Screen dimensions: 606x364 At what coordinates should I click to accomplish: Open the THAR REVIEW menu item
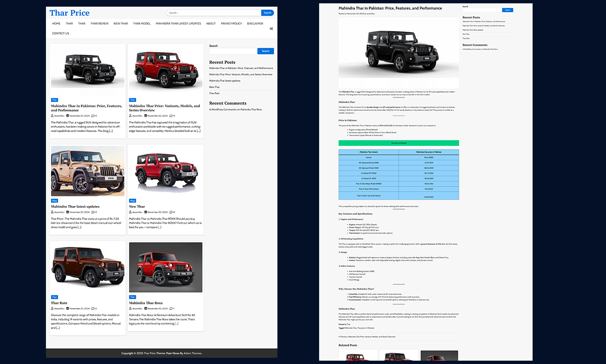click(99, 23)
